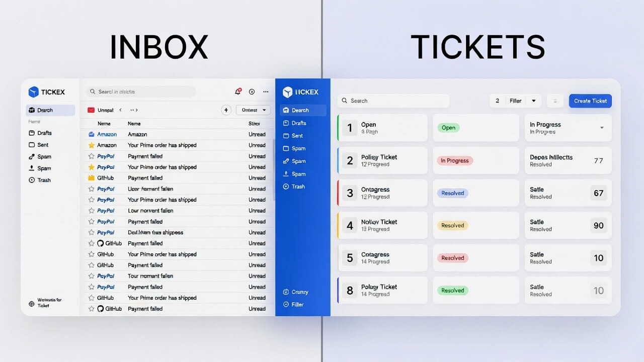Image resolution: width=644 pixels, height=362 pixels.
Task: Click the inbox search input field
Action: [x=141, y=92]
